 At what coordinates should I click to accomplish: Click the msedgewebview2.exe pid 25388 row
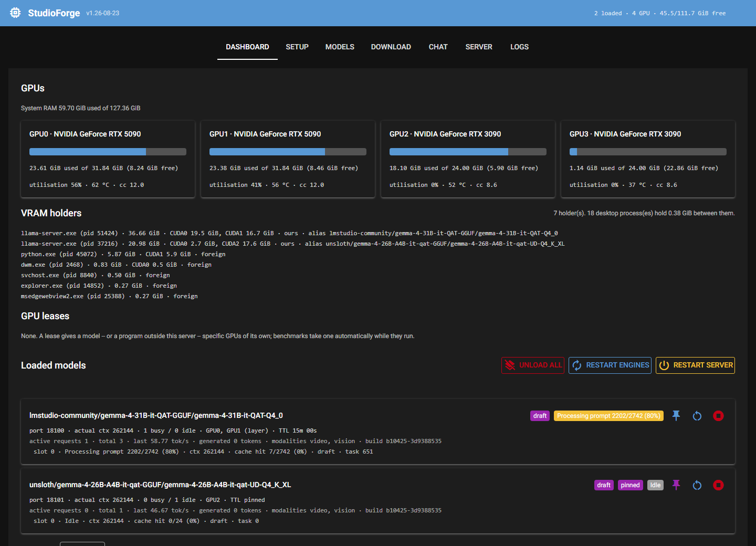(x=109, y=296)
